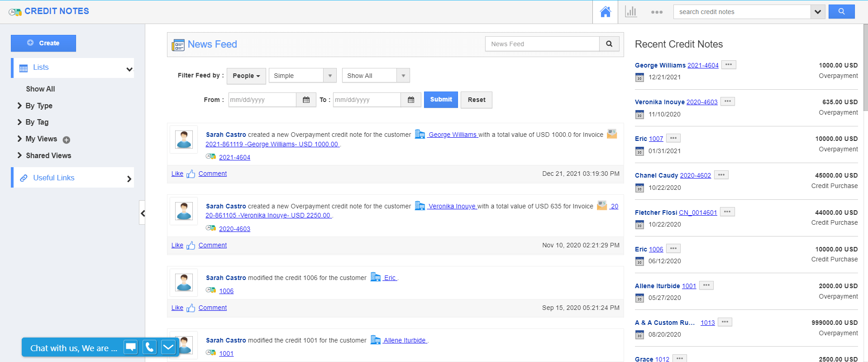Expand the Show All dropdown in filter

tap(376, 76)
